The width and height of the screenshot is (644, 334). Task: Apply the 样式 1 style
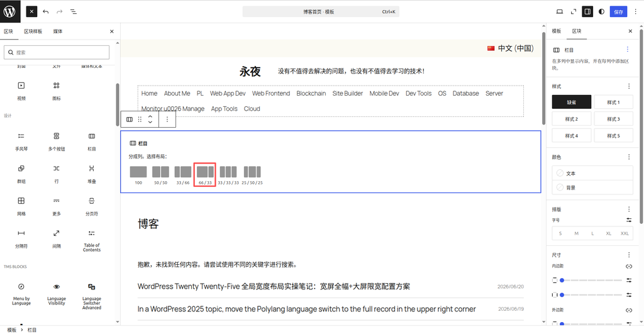click(x=613, y=102)
